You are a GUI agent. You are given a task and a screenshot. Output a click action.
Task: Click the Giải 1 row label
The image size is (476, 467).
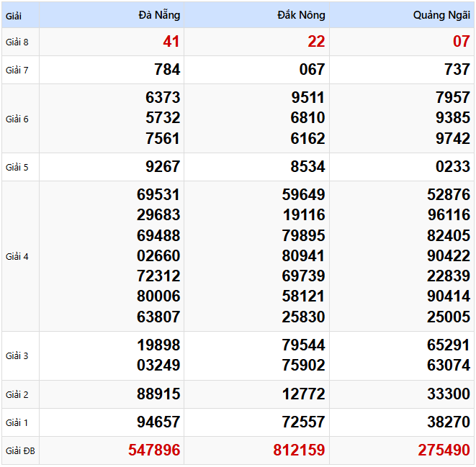[x=17, y=422]
